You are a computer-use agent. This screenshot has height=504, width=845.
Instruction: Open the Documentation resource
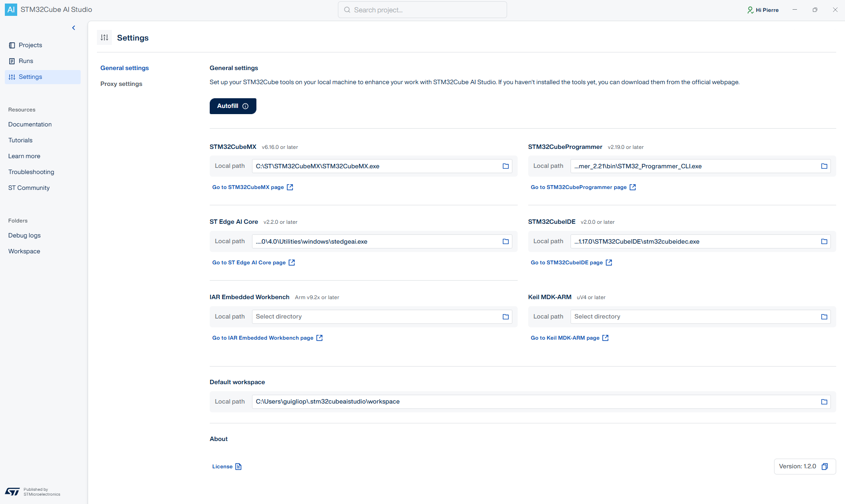30,125
